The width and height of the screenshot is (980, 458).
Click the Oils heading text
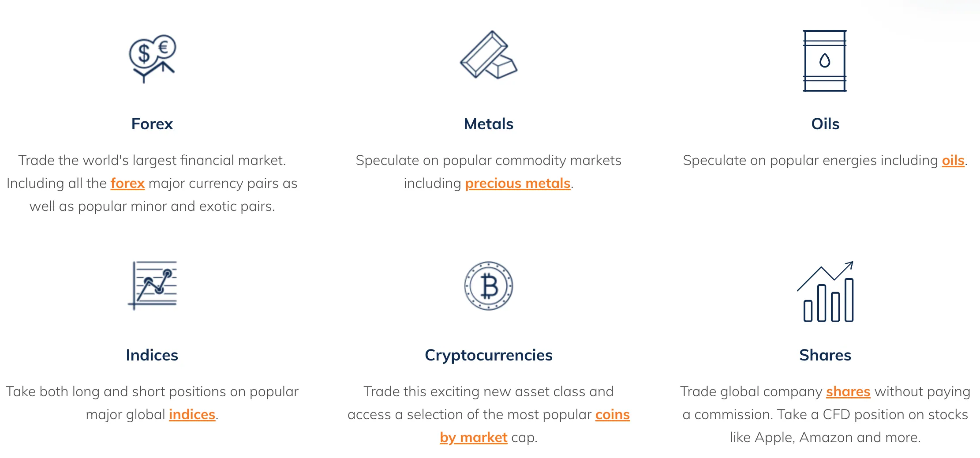click(825, 124)
